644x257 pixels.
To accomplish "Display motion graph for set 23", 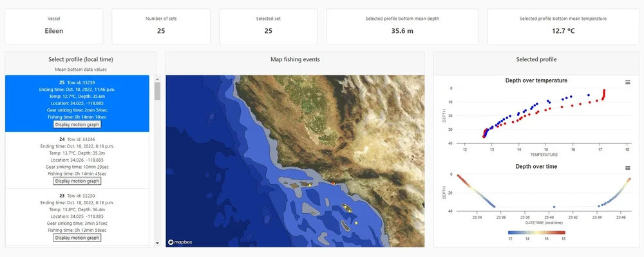I will click(x=77, y=238).
